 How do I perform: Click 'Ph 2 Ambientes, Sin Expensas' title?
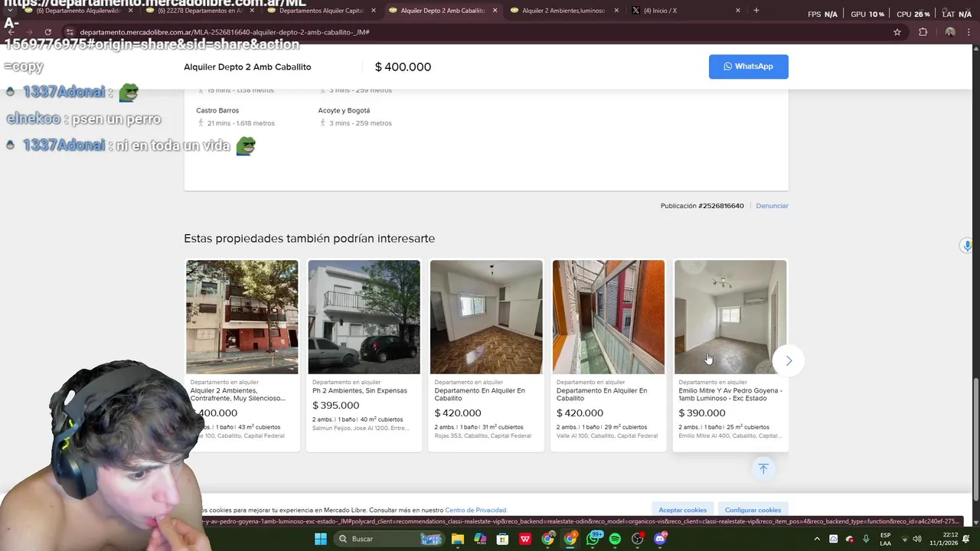tap(360, 390)
